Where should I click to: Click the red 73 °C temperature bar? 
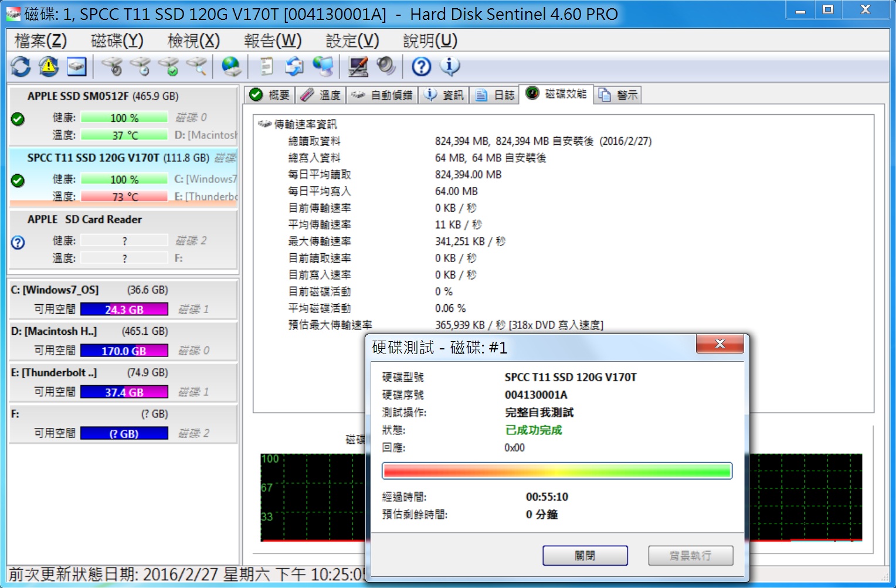124,197
